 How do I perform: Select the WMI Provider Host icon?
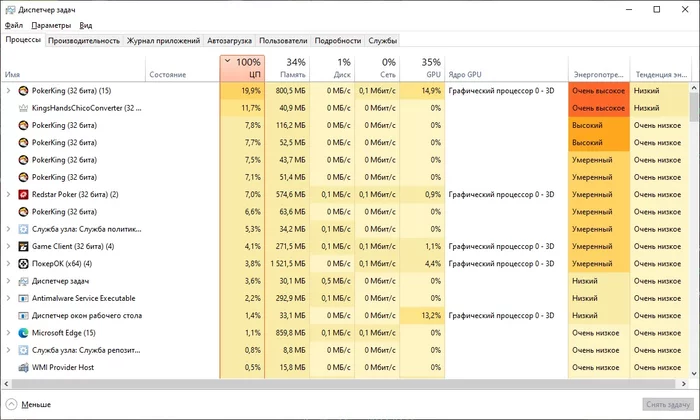tap(23, 368)
